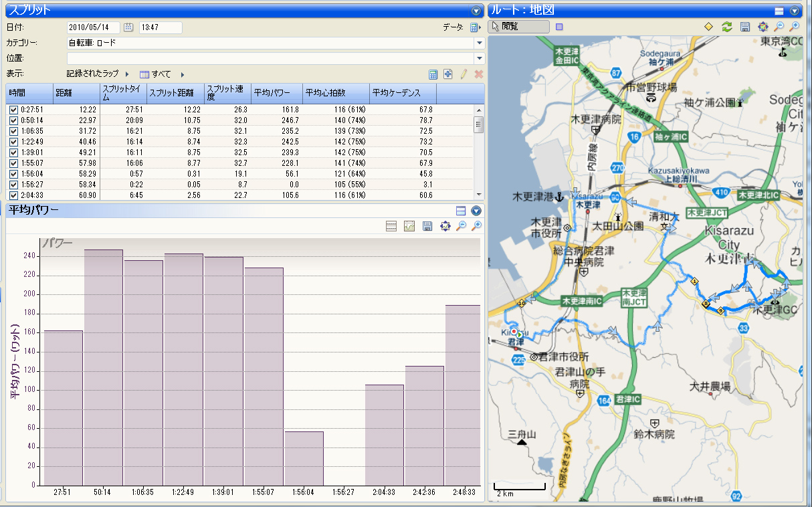
Task: Click the 位置 location input field
Action: pyautogui.click(x=270, y=59)
